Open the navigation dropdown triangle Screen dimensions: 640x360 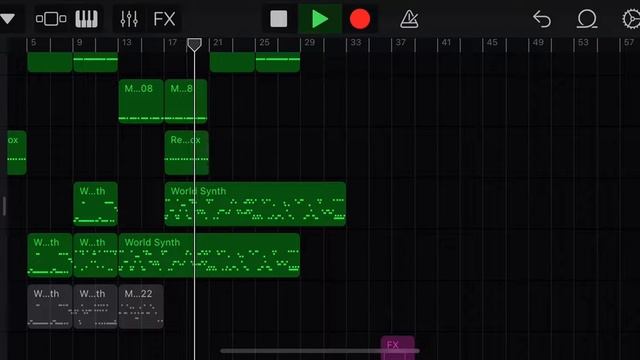(7, 19)
